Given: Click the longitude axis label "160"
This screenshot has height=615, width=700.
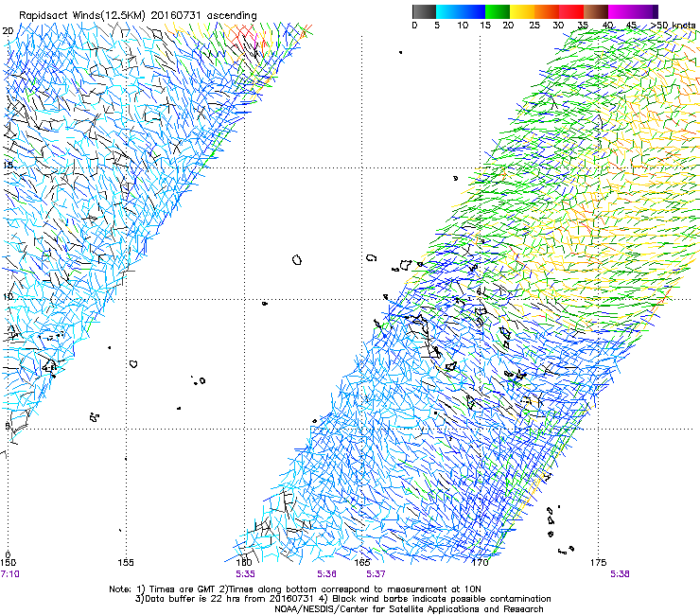Looking at the screenshot, I should coord(244,562).
